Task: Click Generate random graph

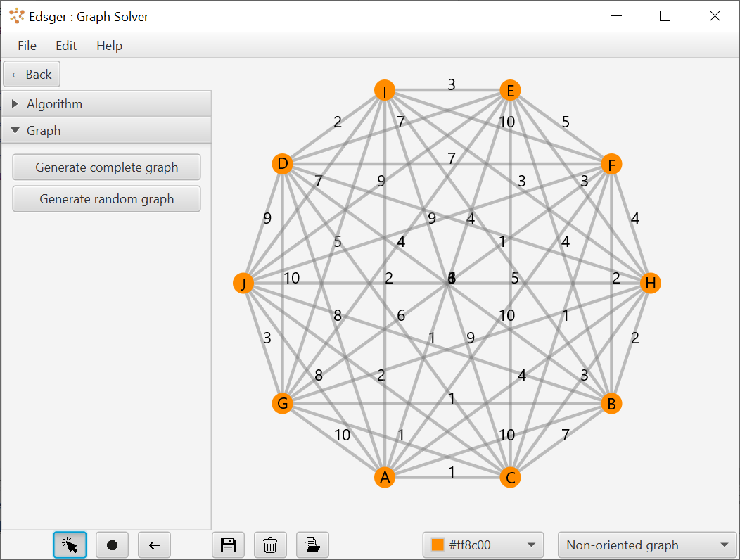Action: click(107, 199)
